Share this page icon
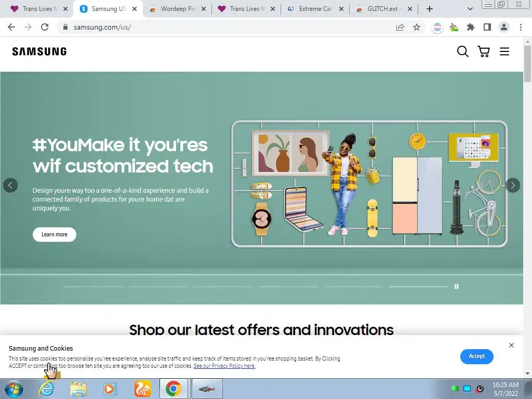The width and height of the screenshot is (532, 399). point(400,27)
